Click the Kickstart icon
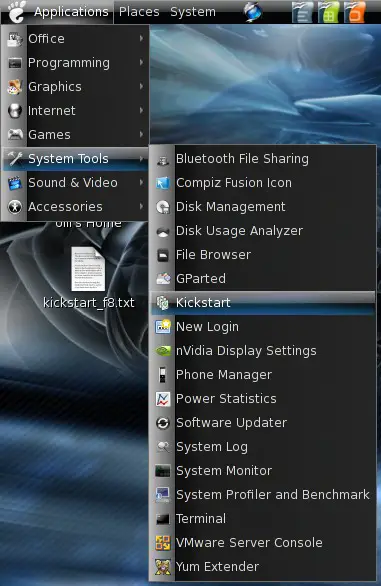381x586 pixels. (x=163, y=303)
